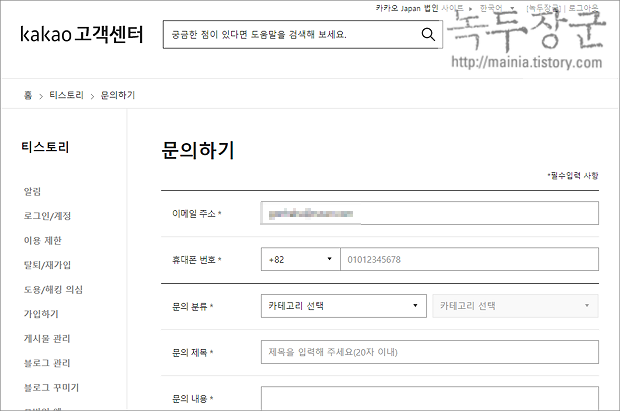Open the +82 country code dropdown
This screenshot has height=411, width=620.
[301, 259]
